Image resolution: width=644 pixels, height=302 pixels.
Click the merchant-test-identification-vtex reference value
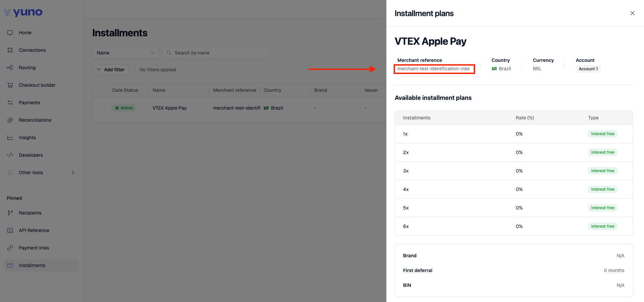coord(433,69)
